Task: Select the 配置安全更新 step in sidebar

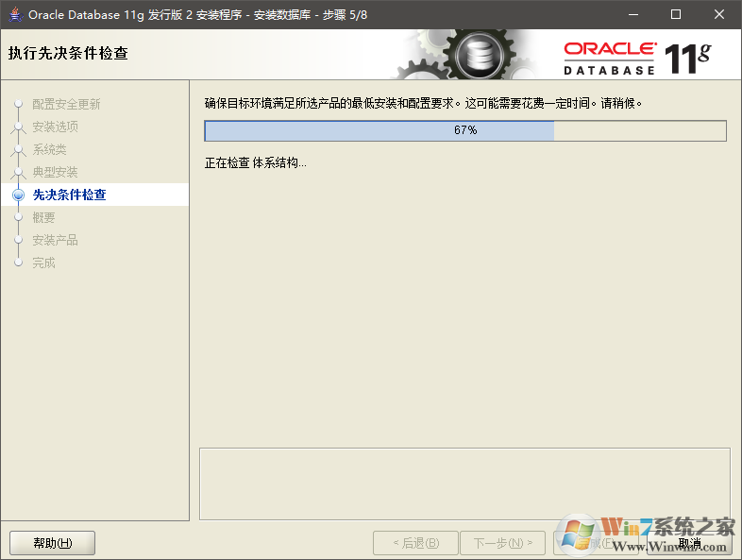Action: point(66,104)
